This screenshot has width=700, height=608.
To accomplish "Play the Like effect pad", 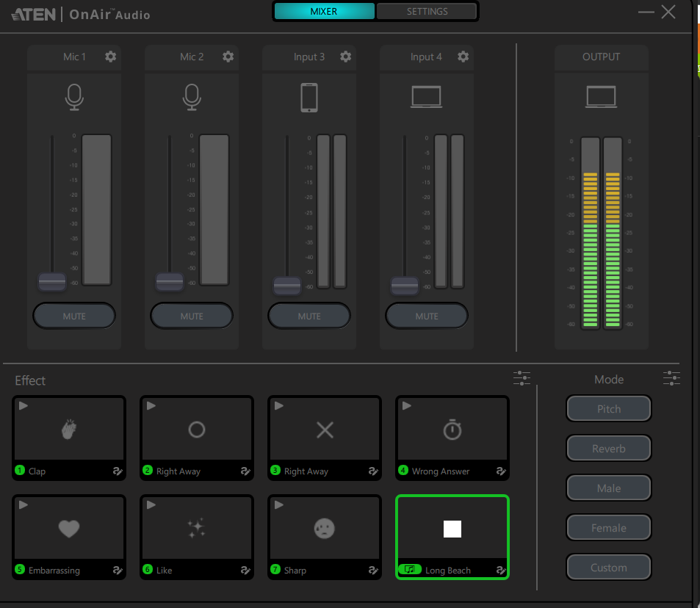I will point(151,504).
